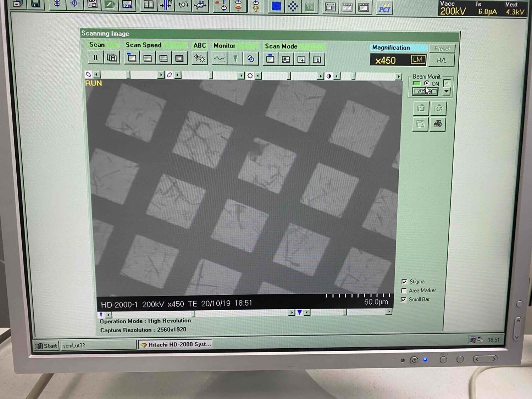
Task: Click the brightness slider thumb next to sun icon
Action: pos(289,76)
